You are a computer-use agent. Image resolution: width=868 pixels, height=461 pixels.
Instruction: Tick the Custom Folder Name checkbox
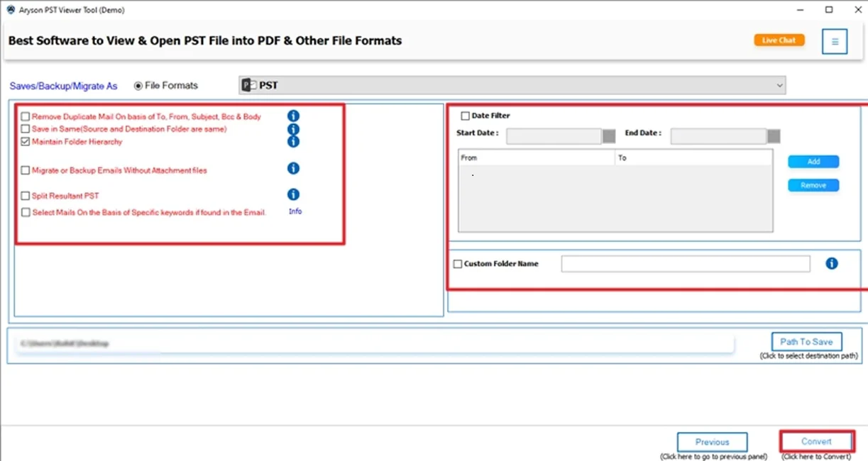pos(458,264)
